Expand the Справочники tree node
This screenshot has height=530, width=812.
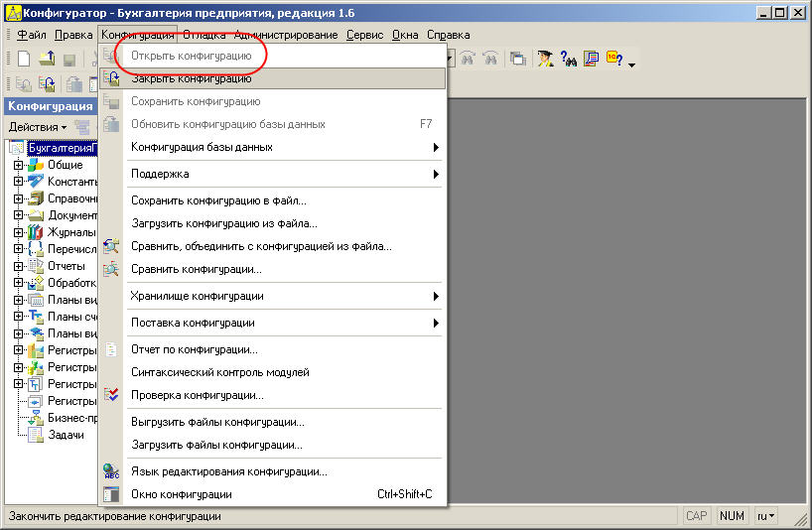pos(18,199)
